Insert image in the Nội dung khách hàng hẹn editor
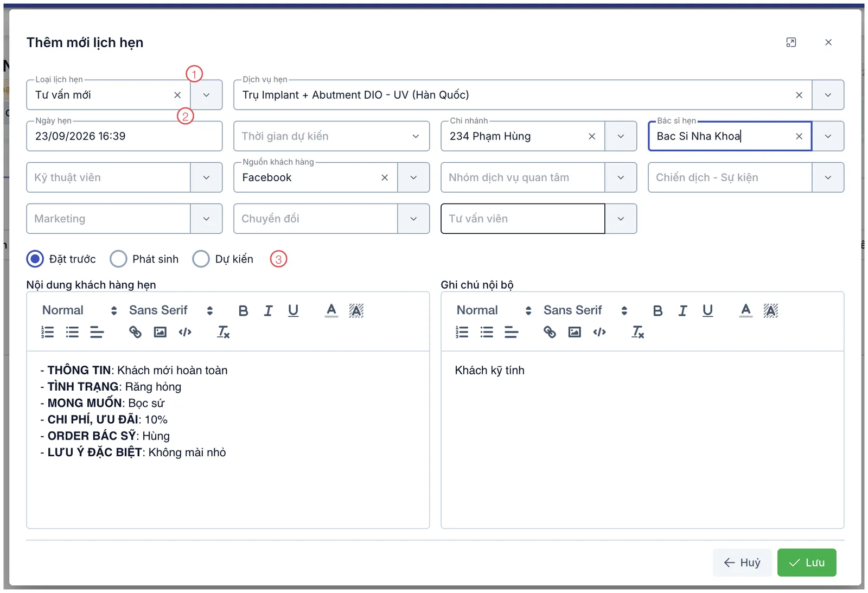The height and width of the screenshot is (593, 868). 160,332
